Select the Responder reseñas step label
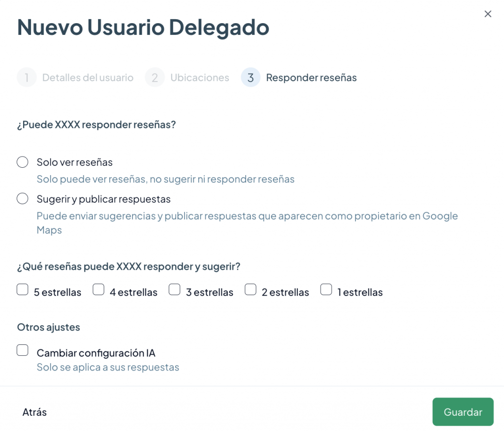504x431 pixels. (x=311, y=78)
